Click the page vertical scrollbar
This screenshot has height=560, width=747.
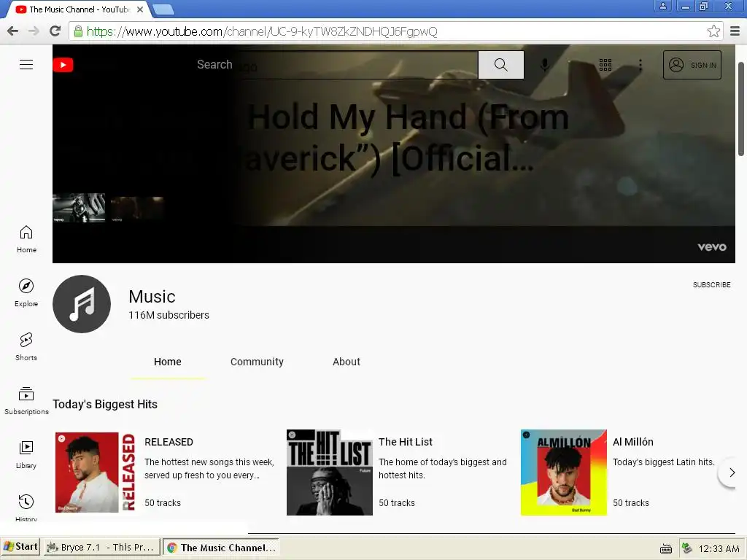pyautogui.click(x=741, y=109)
